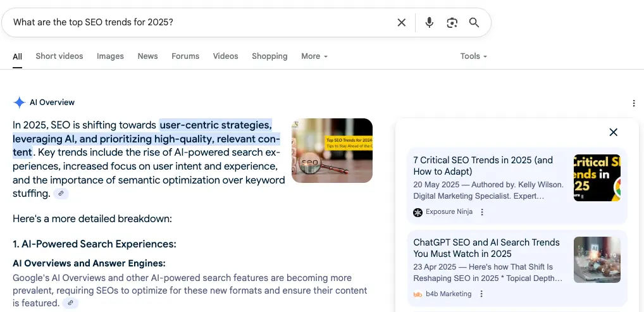
Task: Open the ChatGPT SEO article thumbnail
Action: (x=597, y=259)
